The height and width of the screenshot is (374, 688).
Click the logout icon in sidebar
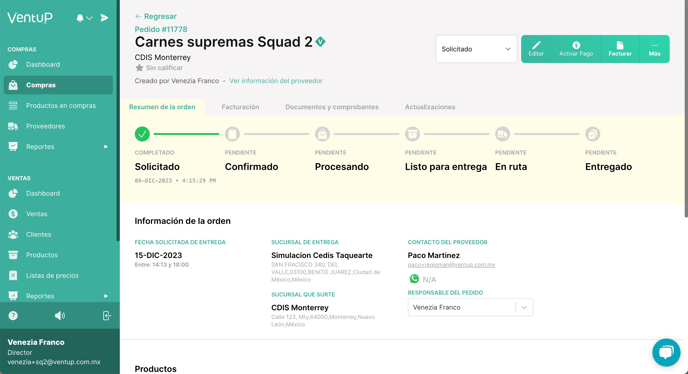[107, 316]
